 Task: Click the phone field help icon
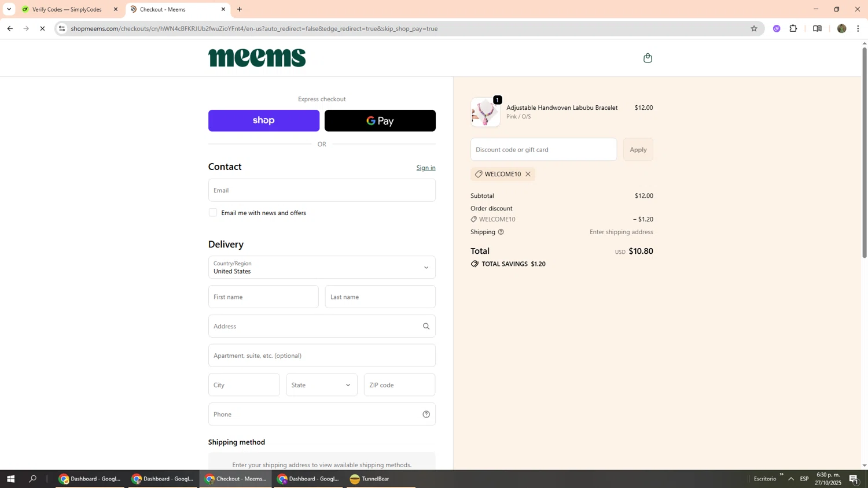click(x=426, y=414)
